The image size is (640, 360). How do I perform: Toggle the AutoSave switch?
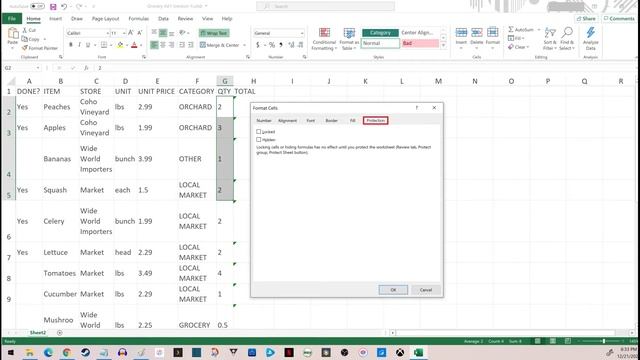pos(38,7)
